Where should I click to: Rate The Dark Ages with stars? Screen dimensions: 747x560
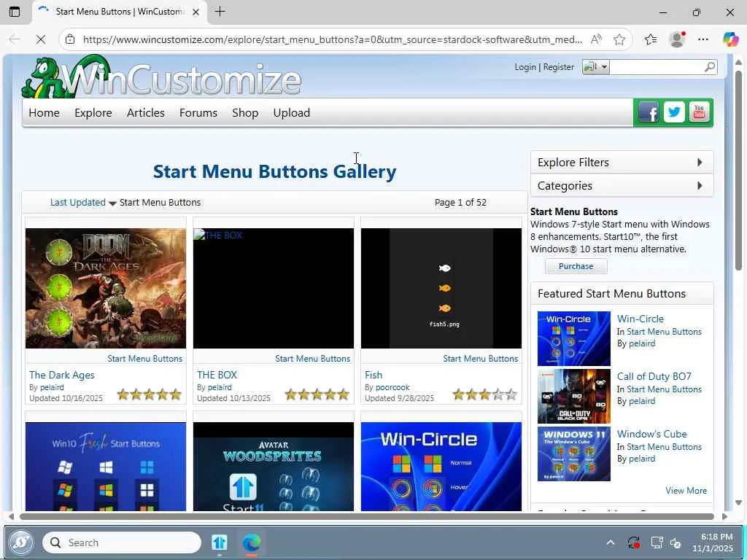click(149, 394)
